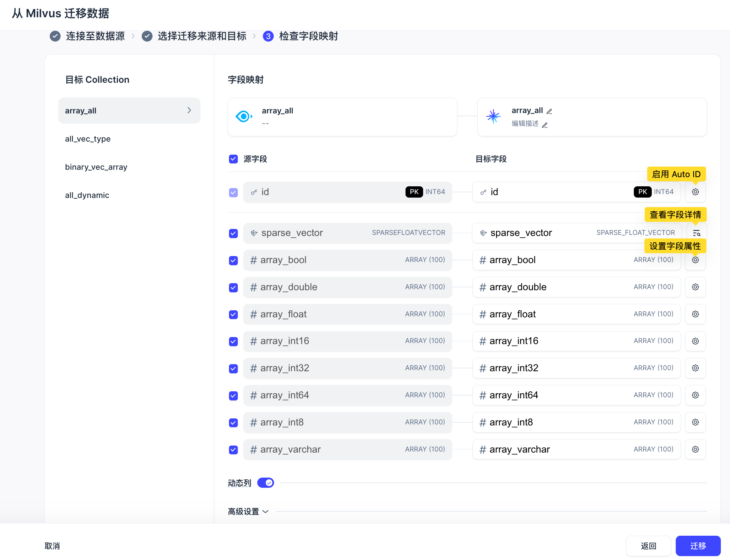Image resolution: width=730 pixels, height=560 pixels.
Task: Click 取消 to cancel migration
Action: [x=52, y=546]
